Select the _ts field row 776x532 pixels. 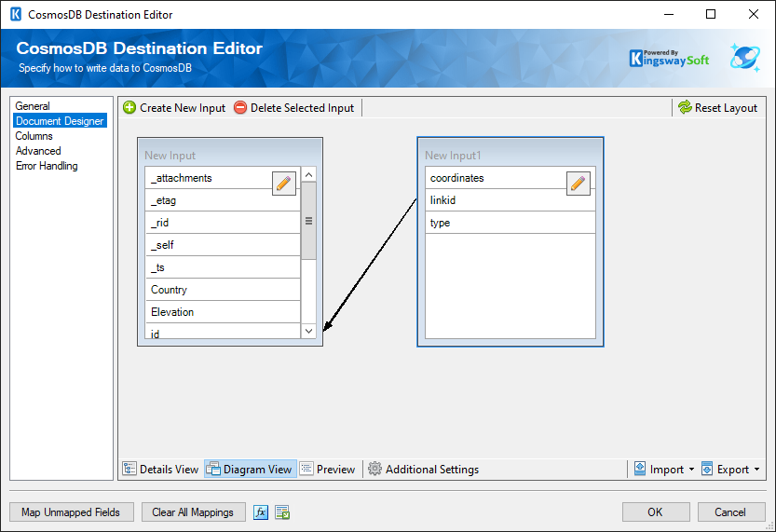tap(223, 267)
